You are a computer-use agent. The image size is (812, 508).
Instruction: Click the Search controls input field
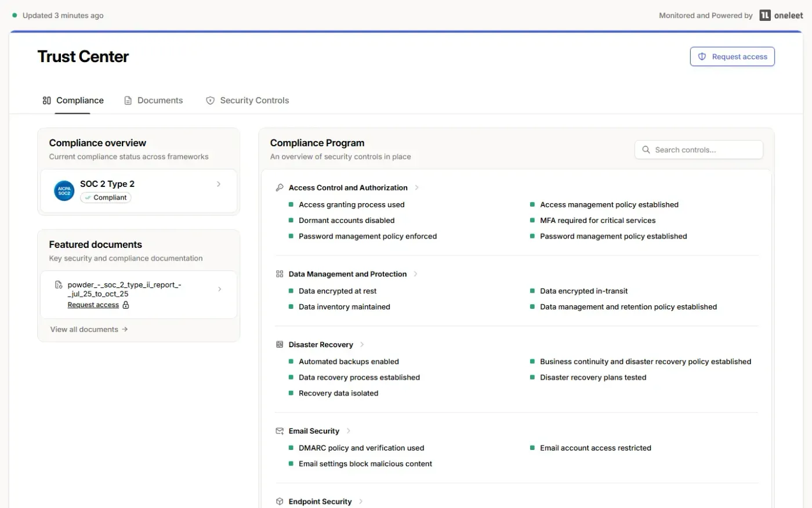tap(699, 150)
